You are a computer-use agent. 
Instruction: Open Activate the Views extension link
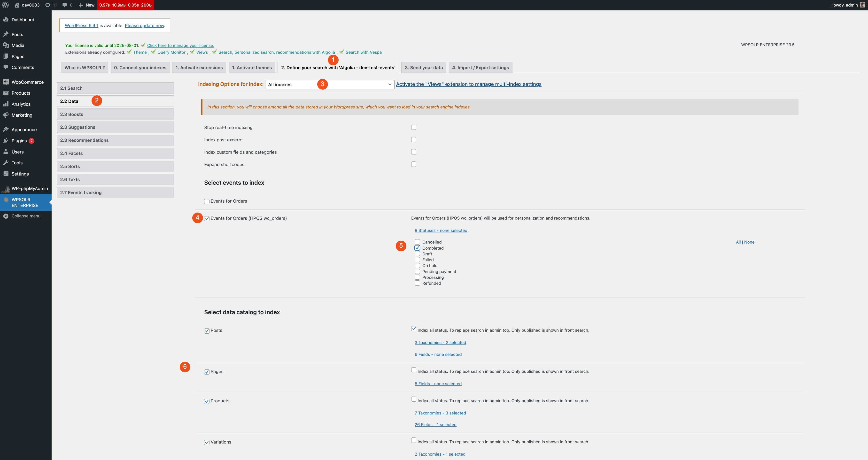coord(469,84)
